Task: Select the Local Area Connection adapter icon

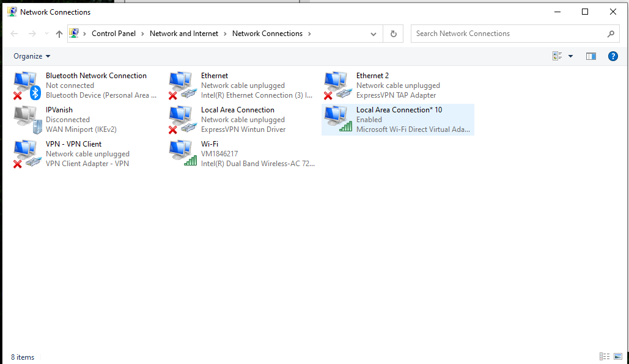Action: 183,120
